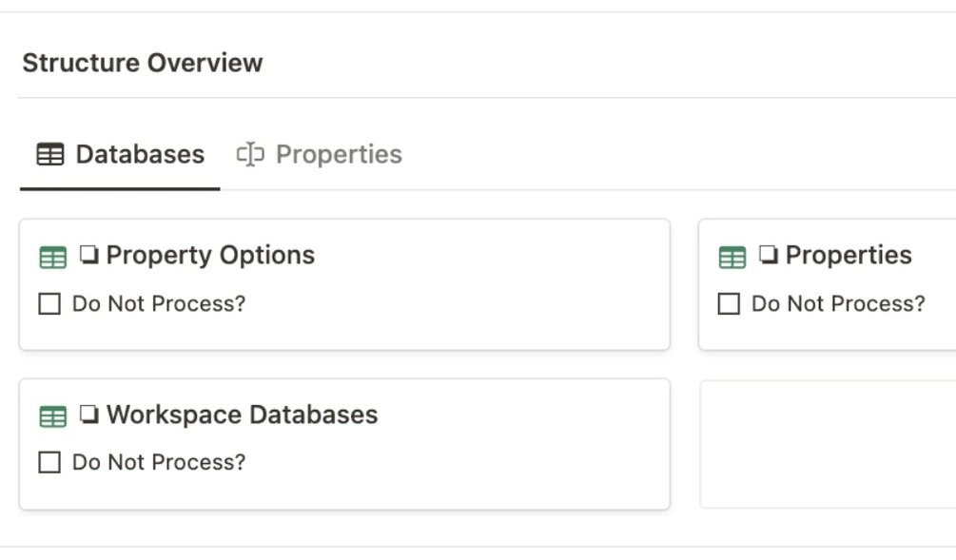Tick Do Not Process for Workspace Databases
Screen dimensions: 956x560
(x=49, y=463)
